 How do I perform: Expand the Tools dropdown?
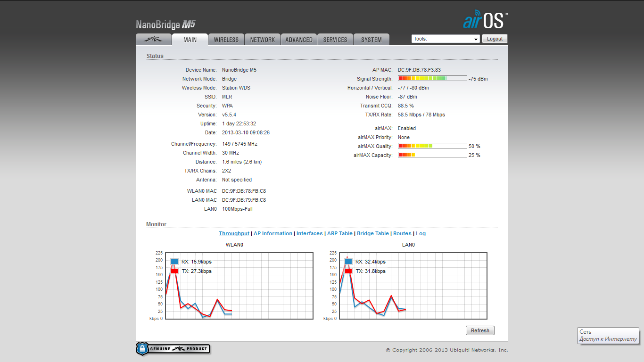click(x=446, y=39)
